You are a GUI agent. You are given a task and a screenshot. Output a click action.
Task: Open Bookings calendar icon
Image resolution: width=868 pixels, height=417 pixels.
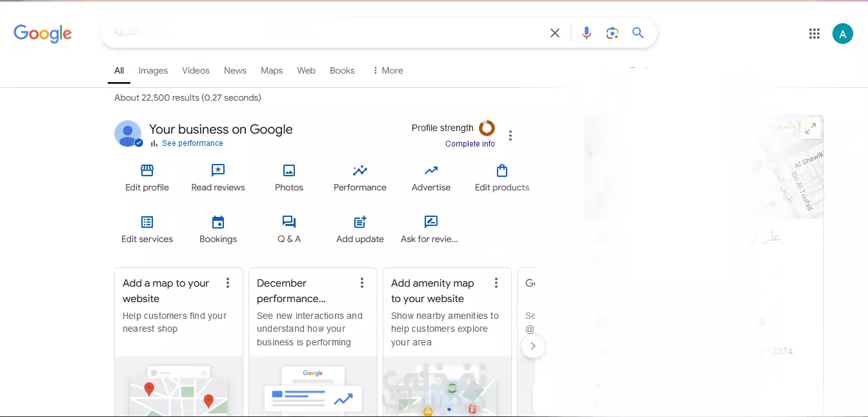pos(218,222)
